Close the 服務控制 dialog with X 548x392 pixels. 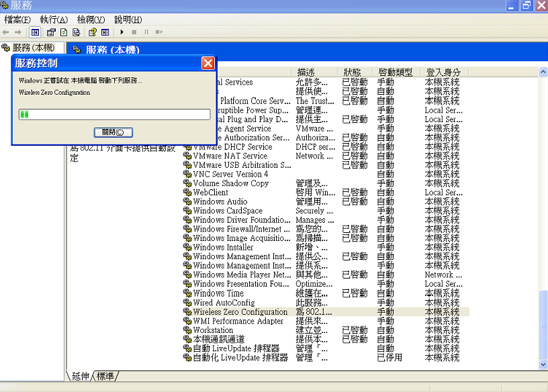tap(208, 63)
